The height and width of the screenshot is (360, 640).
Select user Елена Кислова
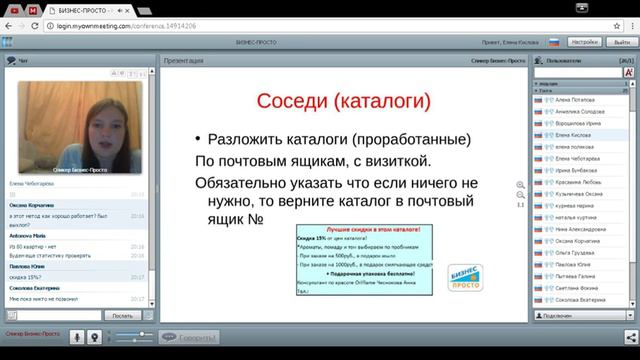[581, 135]
